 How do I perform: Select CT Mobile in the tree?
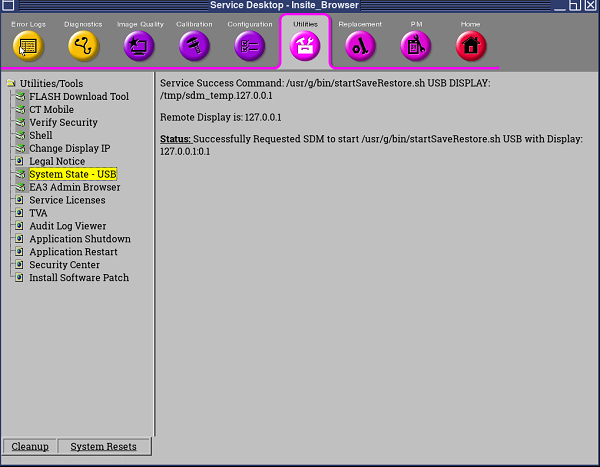(x=51, y=110)
